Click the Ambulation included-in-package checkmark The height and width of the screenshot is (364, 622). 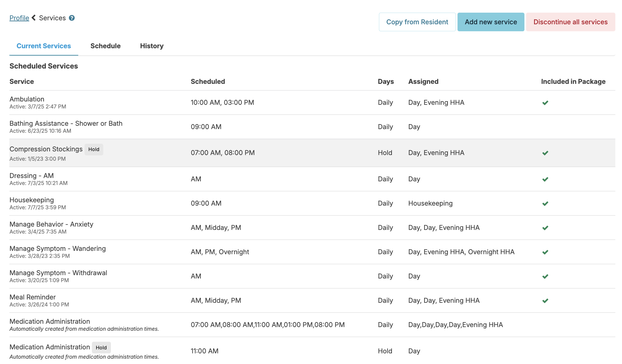(x=545, y=103)
